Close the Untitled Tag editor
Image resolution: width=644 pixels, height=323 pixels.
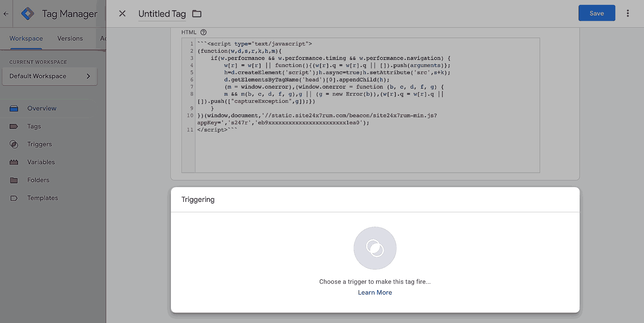tap(122, 14)
